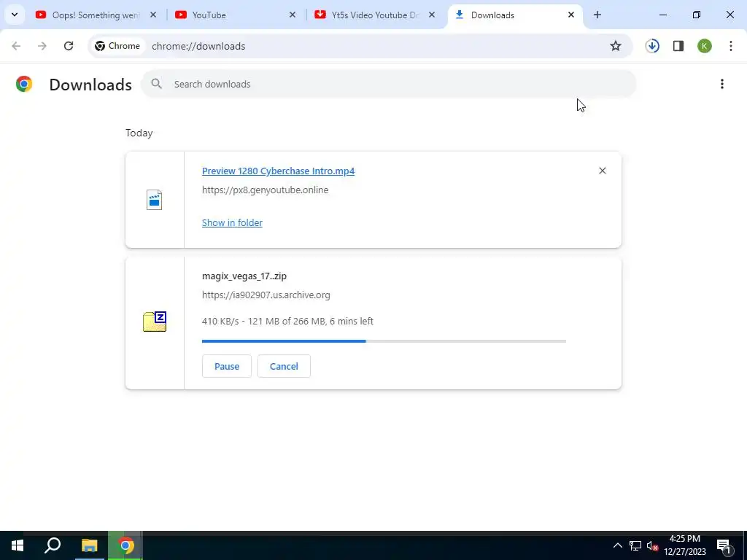Click the Today date heading
Viewport: 747px width, 560px height.
coord(139,133)
